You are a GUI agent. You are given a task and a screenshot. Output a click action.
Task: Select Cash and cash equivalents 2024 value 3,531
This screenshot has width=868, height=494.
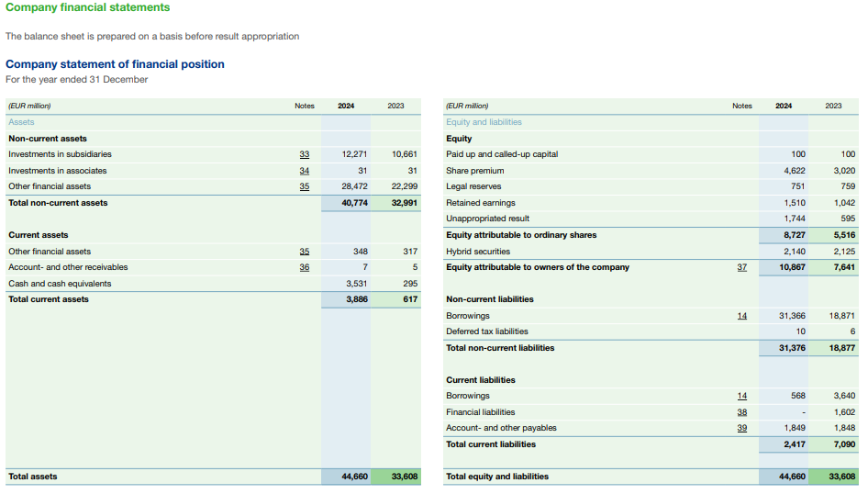point(354,284)
